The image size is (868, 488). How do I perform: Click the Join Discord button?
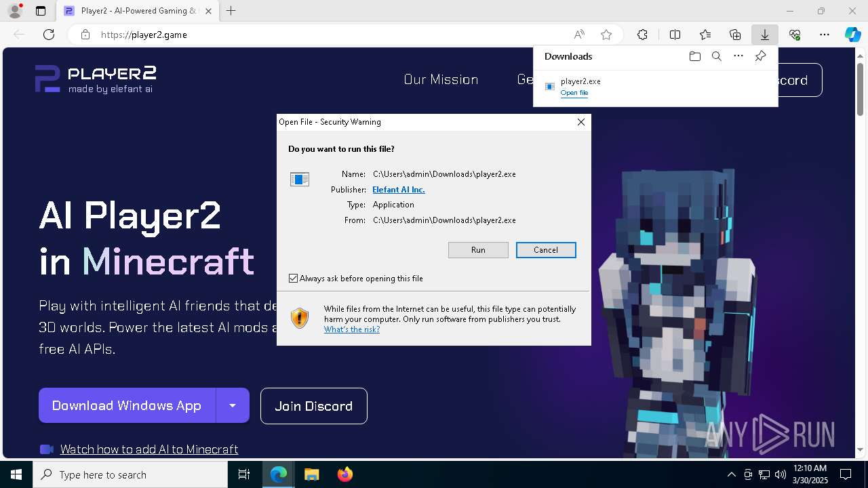pyautogui.click(x=314, y=406)
